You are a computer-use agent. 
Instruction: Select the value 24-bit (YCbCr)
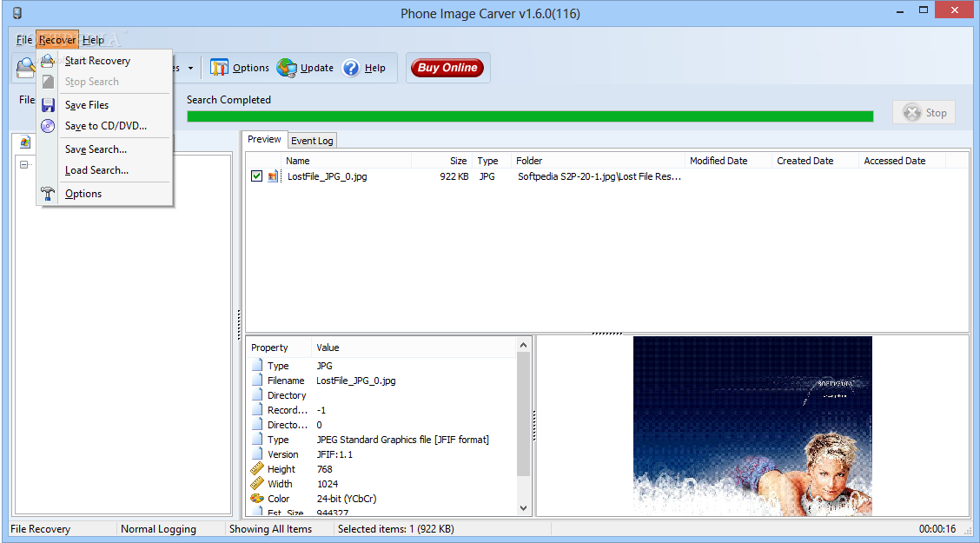[x=347, y=499]
